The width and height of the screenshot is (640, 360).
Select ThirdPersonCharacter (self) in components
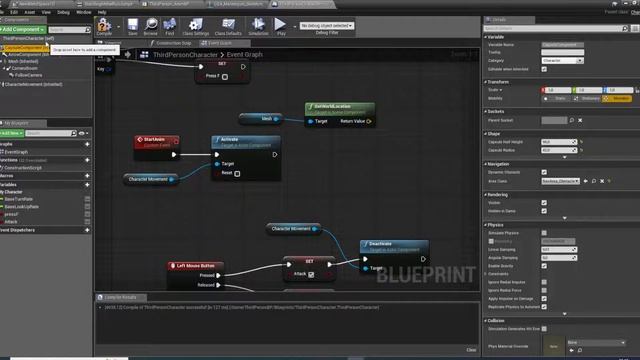(x=28, y=38)
